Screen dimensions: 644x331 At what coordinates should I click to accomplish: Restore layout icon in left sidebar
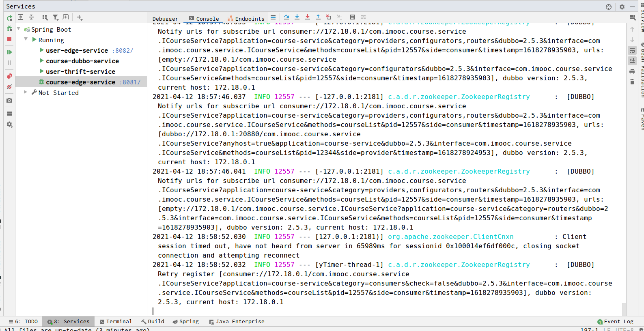coord(9,114)
